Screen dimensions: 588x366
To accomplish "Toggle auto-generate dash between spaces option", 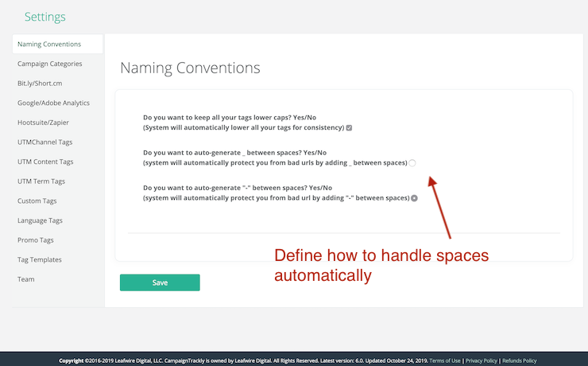I will tap(414, 197).
